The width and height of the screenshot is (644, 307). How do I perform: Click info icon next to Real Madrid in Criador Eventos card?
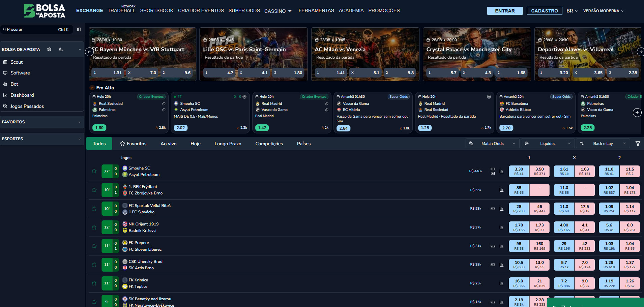coord(326,104)
